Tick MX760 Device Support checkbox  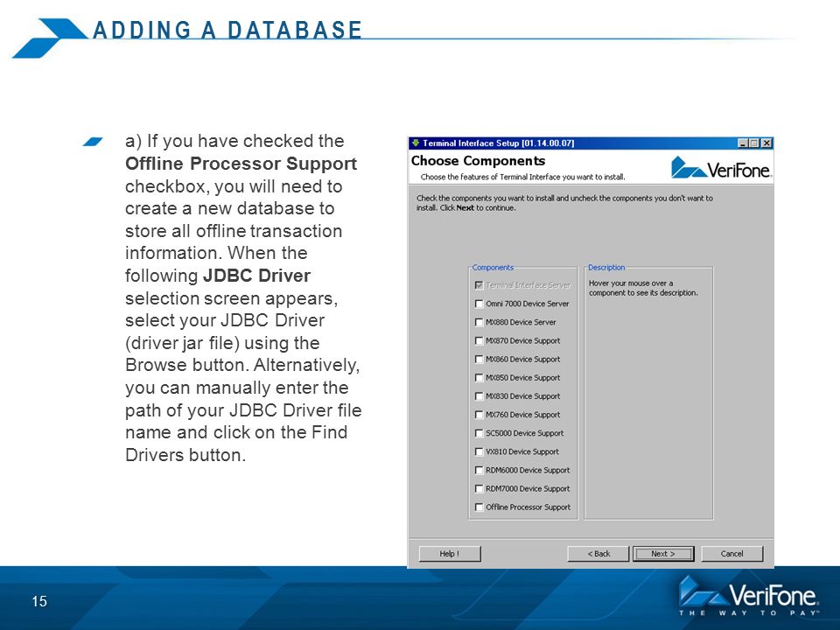point(479,415)
